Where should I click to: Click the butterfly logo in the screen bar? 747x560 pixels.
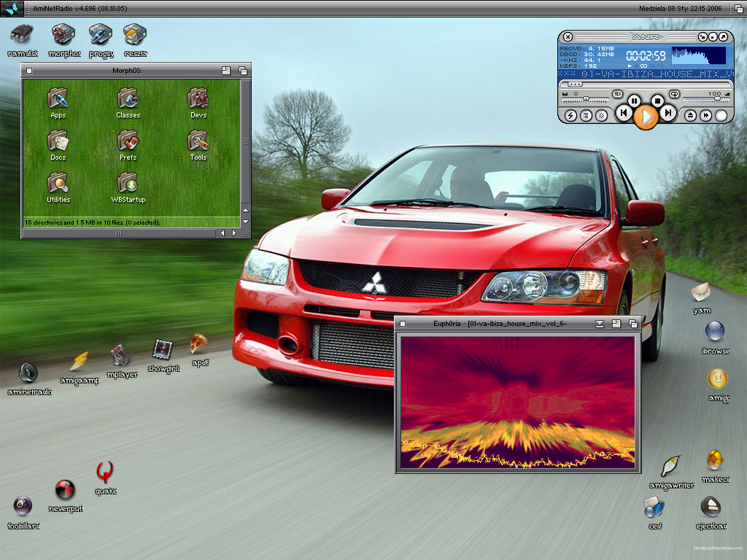(12, 8)
